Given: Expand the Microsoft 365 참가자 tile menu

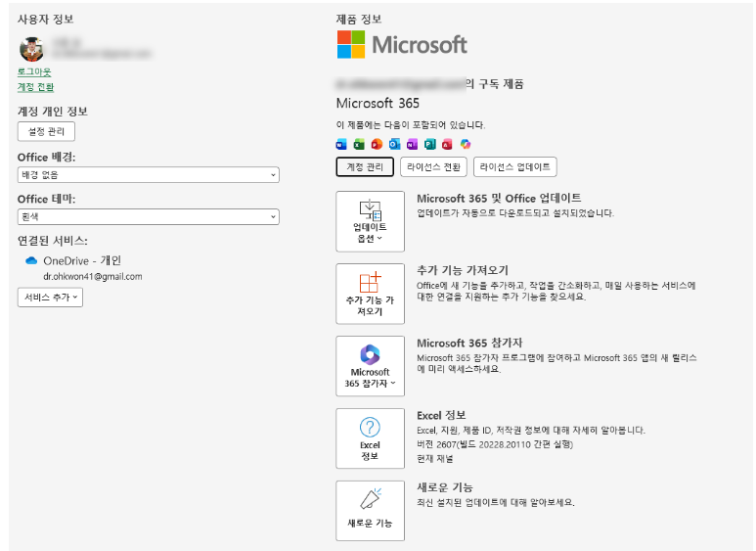Looking at the screenshot, I should click(x=370, y=366).
